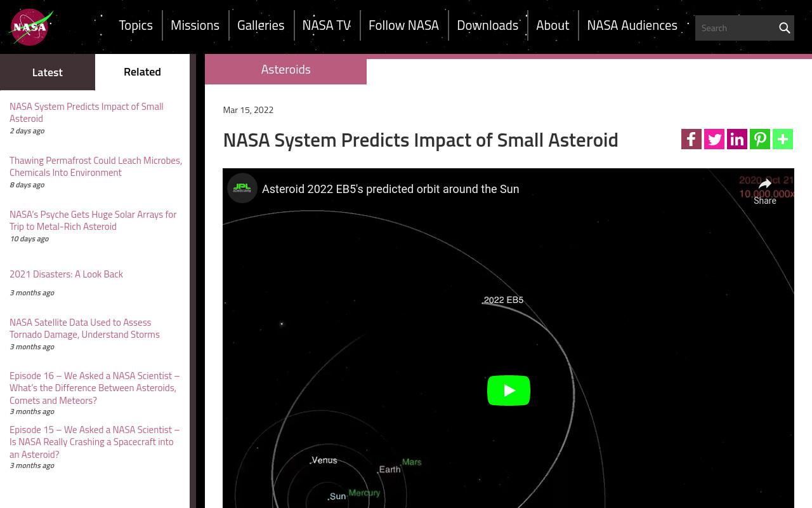Viewport: 812px width, 508px height.
Task: Click the search magnifier icon
Action: (x=784, y=28)
